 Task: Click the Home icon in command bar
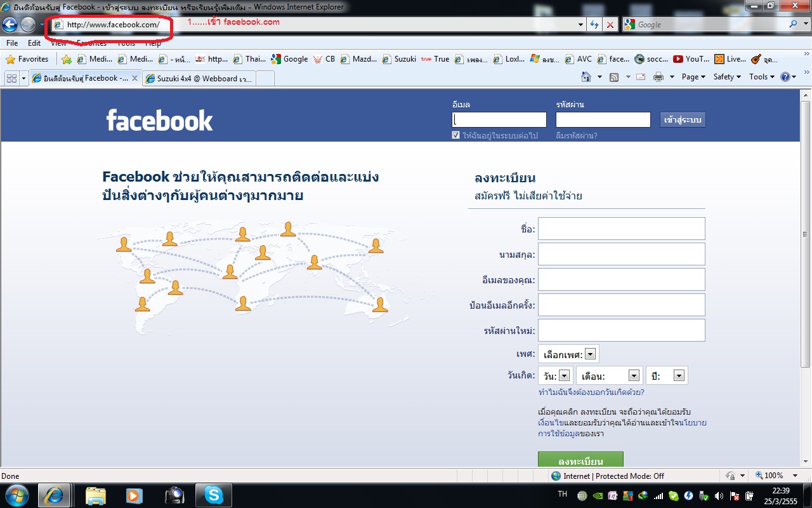587,77
